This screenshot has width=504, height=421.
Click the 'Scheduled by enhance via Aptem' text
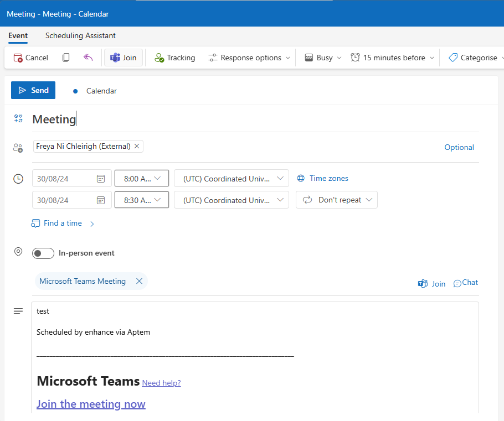(x=93, y=332)
